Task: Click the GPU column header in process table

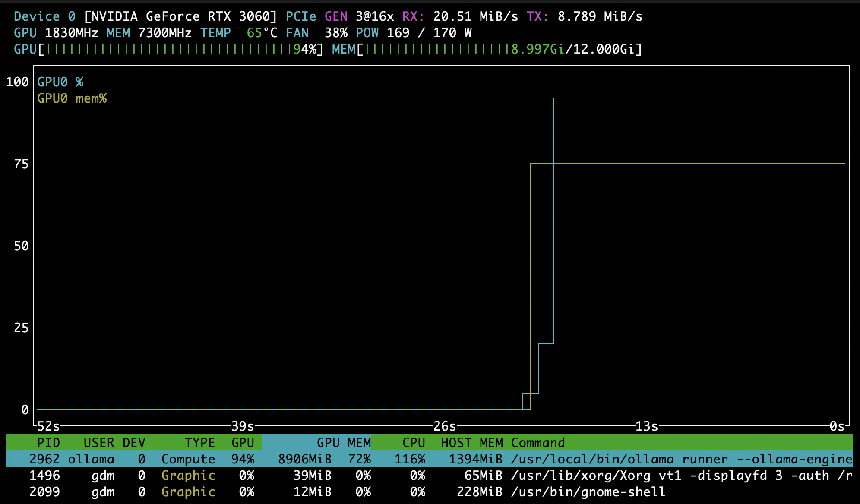Action: coord(243,443)
